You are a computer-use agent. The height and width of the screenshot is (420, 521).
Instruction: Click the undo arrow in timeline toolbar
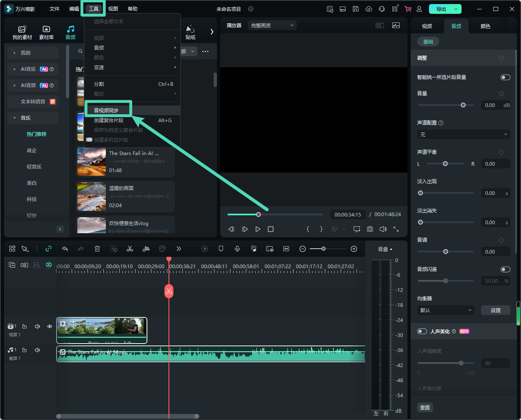click(x=65, y=249)
